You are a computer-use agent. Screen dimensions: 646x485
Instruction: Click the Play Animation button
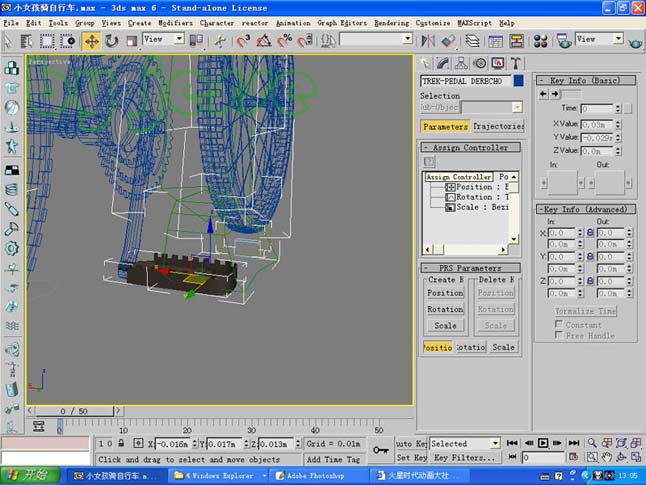[543, 443]
